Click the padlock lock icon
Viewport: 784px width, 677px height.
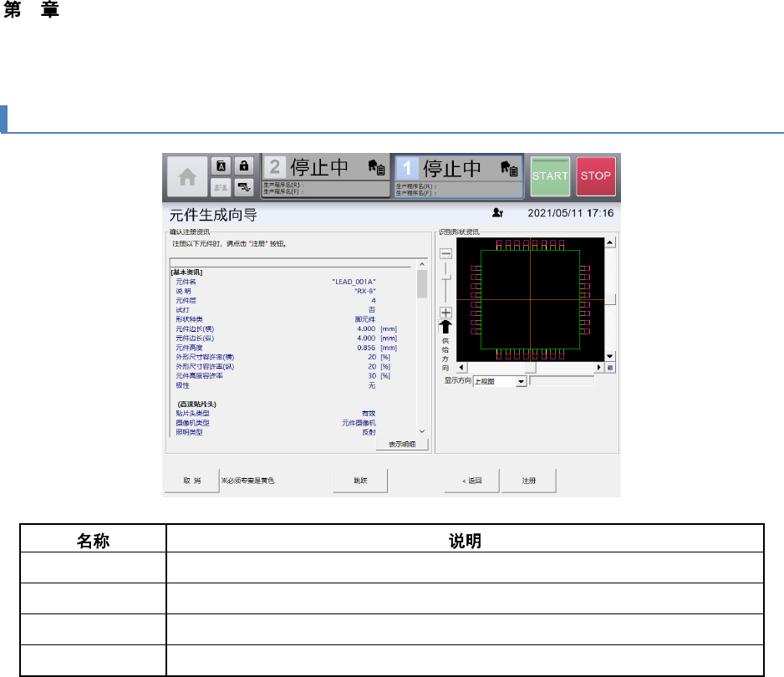click(x=244, y=166)
